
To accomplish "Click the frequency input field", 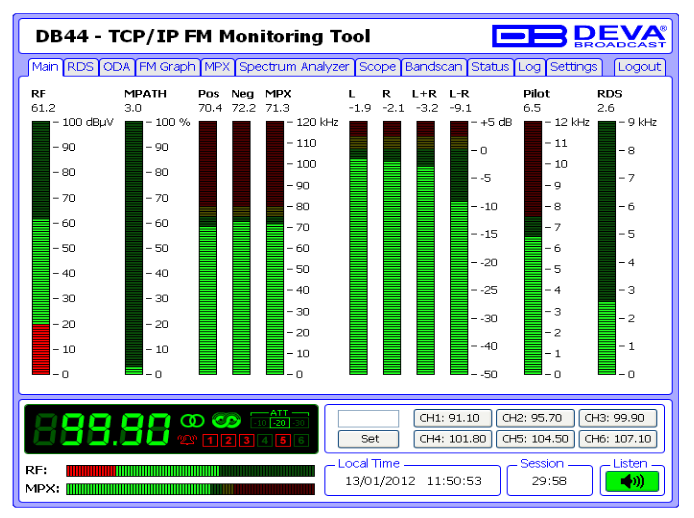I will (368, 418).
